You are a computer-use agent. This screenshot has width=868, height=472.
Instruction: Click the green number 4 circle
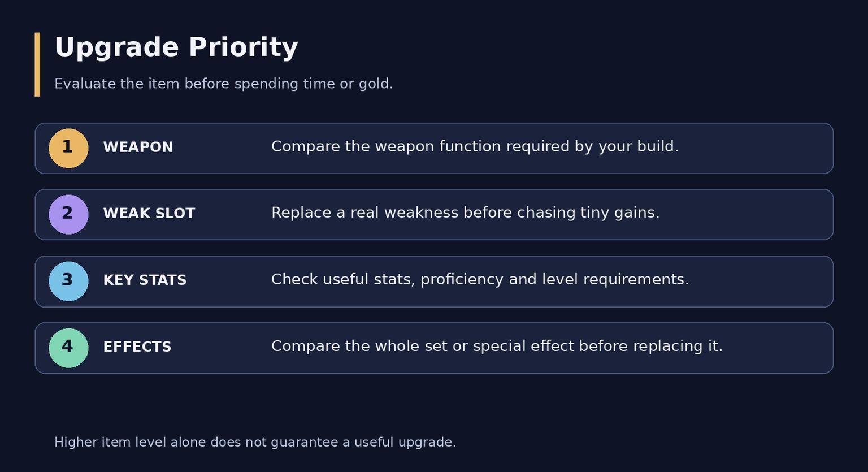coord(68,348)
